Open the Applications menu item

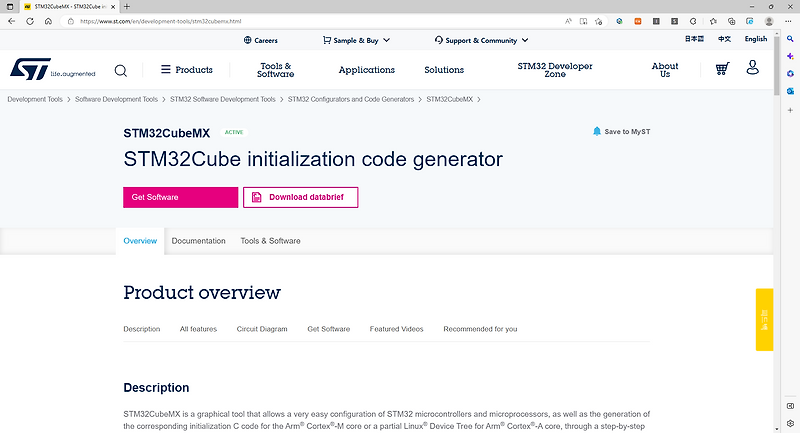pos(367,70)
